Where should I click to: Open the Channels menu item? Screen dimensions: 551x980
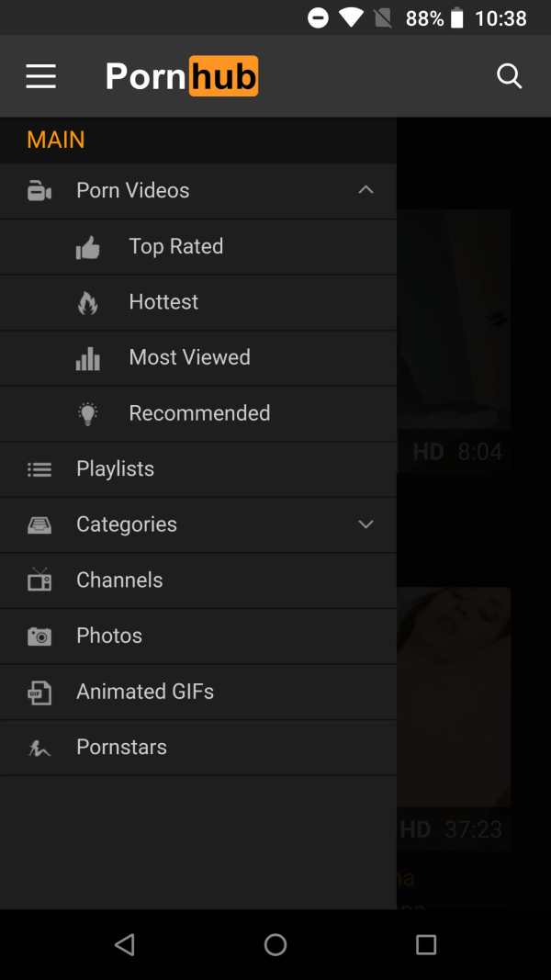(198, 580)
